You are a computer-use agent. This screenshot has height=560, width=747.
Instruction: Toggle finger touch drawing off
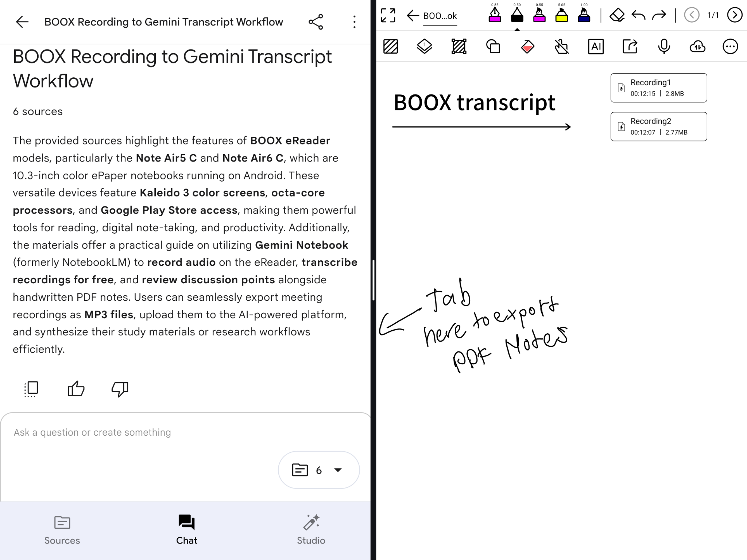pyautogui.click(x=562, y=47)
